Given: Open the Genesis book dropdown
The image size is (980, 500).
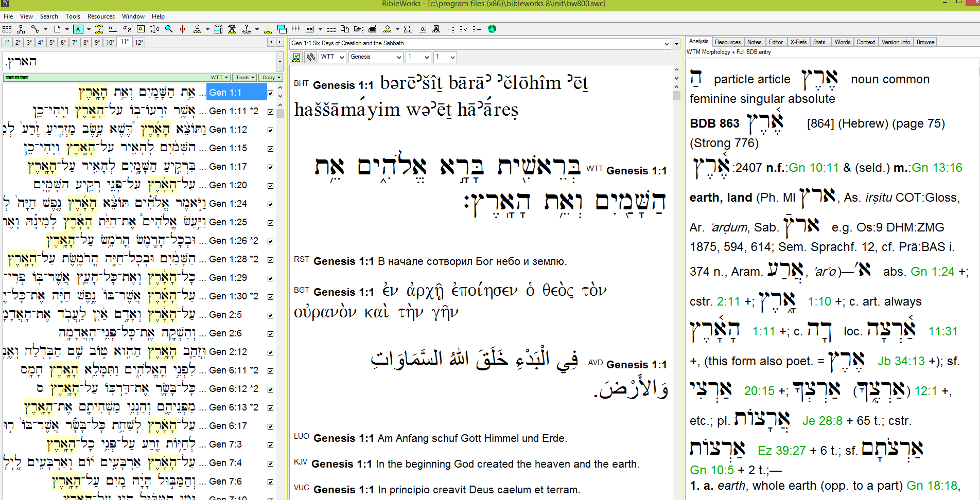Looking at the screenshot, I should (x=376, y=57).
